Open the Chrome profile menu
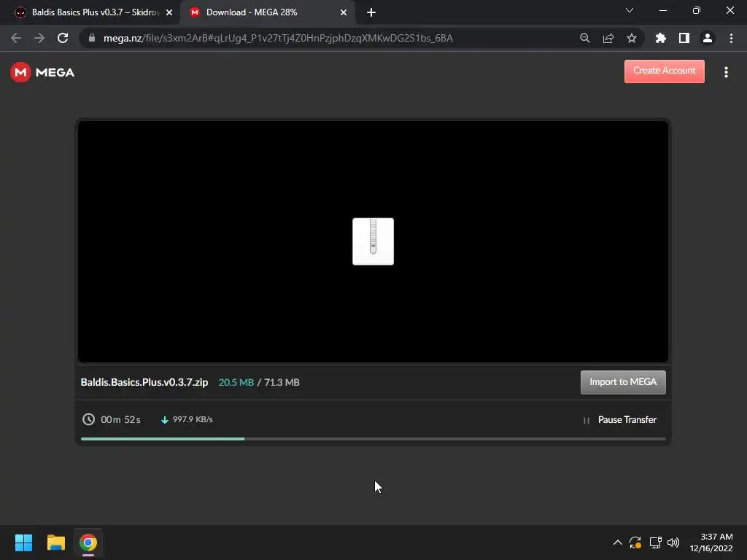 [x=708, y=38]
